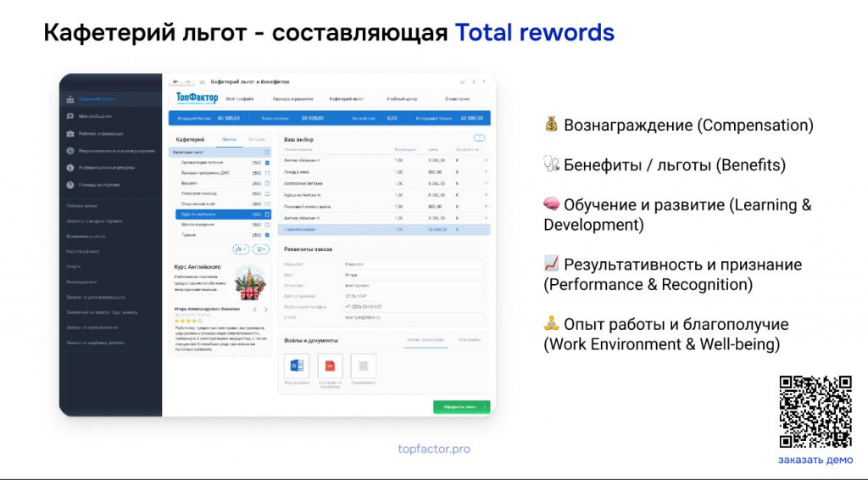Click the briefcase icon for Рабочая информация
Viewport: 868px width, 480px height.
pyautogui.click(x=70, y=133)
